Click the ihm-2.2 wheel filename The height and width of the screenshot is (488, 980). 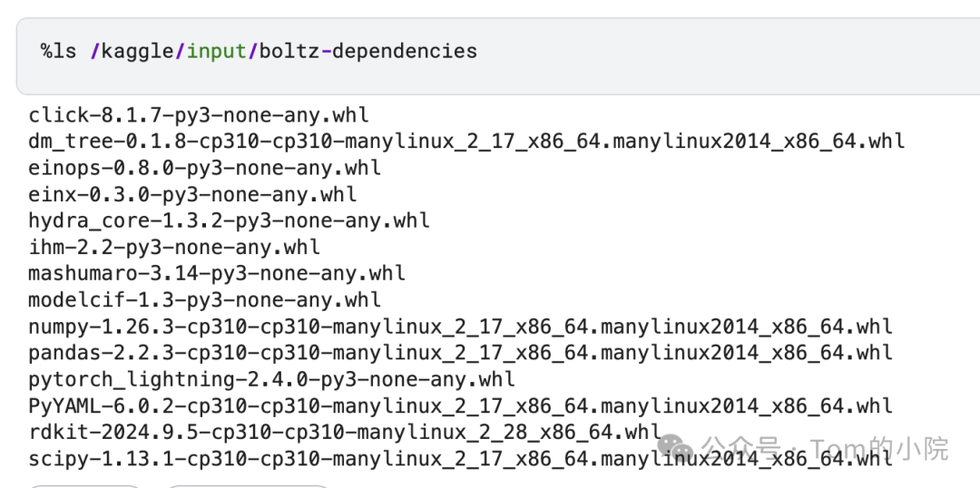click(x=174, y=247)
